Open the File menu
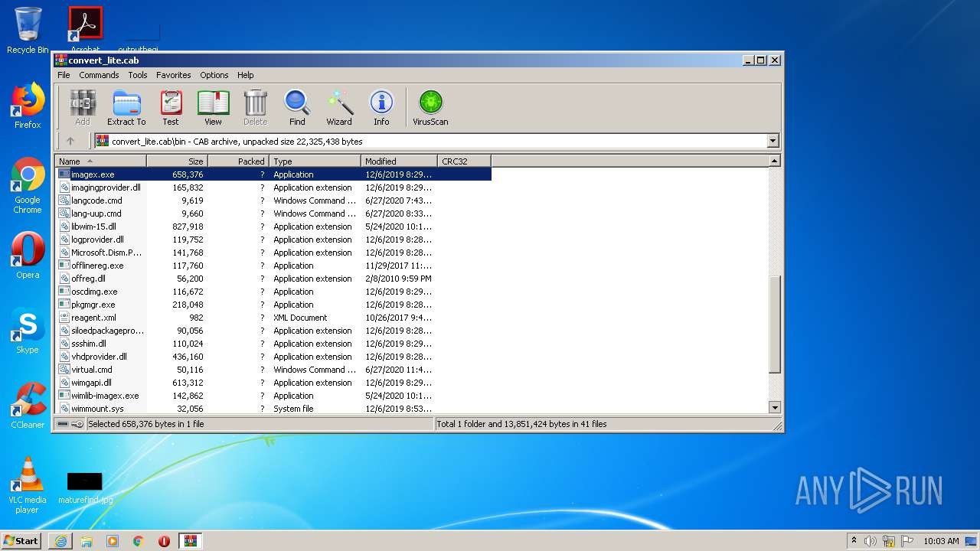This screenshot has height=551, width=980. [64, 75]
